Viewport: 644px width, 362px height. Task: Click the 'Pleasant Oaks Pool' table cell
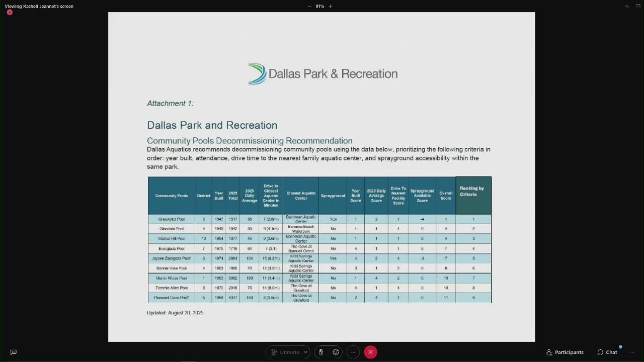(x=172, y=298)
